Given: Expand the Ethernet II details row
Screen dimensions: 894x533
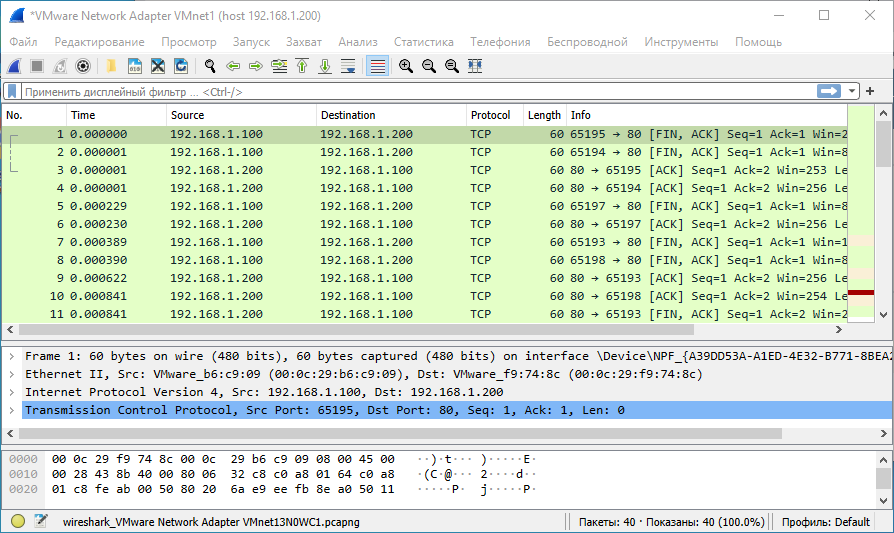Looking at the screenshot, I should coord(11,374).
